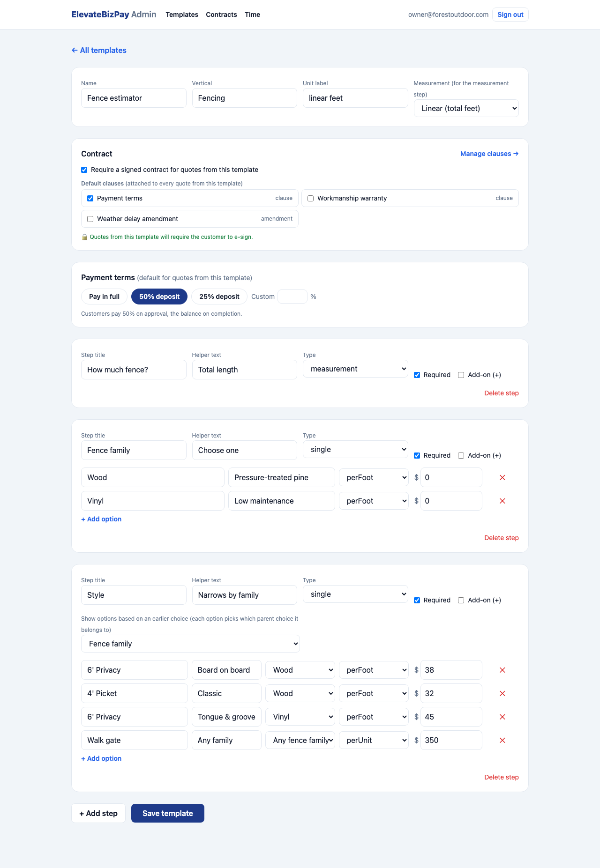Open Any fence family dropdown for Walk gate

(x=300, y=740)
